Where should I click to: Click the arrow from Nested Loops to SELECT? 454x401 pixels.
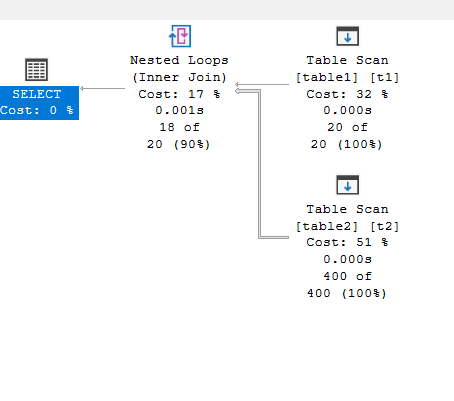[x=102, y=88]
